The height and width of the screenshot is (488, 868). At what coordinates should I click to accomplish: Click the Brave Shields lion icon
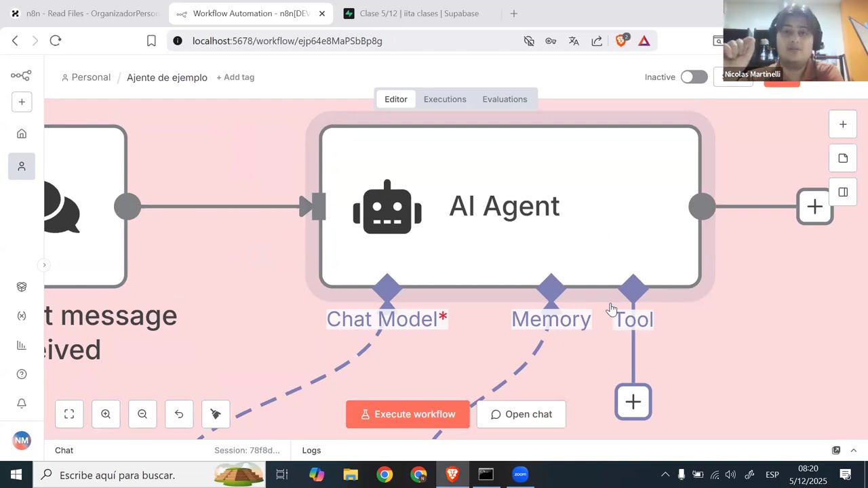click(620, 41)
